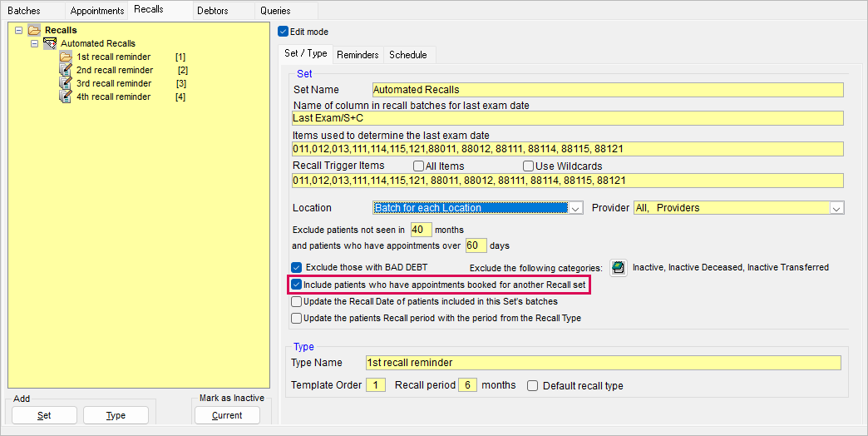Collapse the Automated Recalls tree node
The image size is (868, 436).
pyautogui.click(x=35, y=43)
